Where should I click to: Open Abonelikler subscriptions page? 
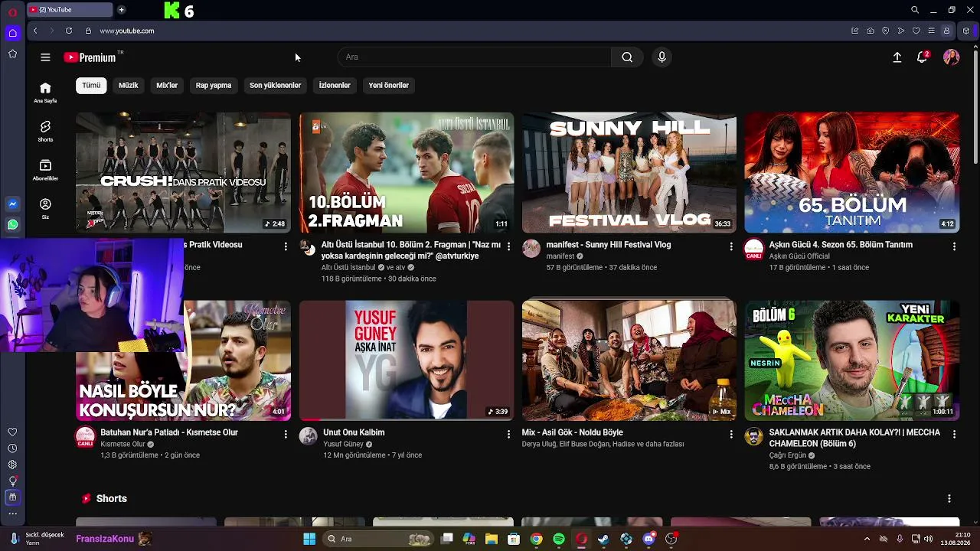(x=45, y=170)
